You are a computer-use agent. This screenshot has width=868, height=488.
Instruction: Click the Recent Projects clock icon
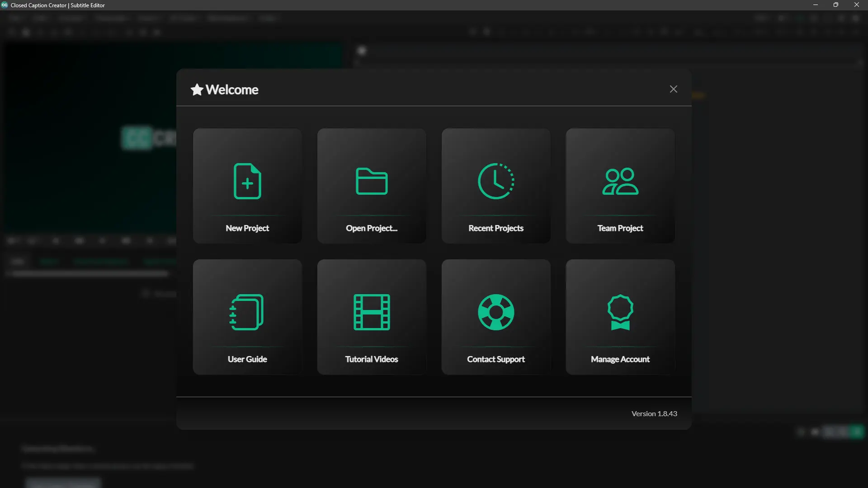[495, 181]
